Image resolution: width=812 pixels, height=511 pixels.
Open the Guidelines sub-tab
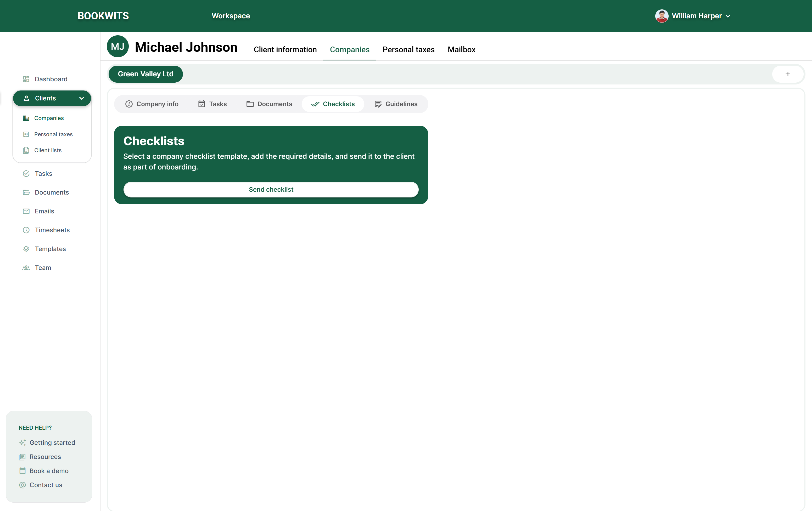396,104
